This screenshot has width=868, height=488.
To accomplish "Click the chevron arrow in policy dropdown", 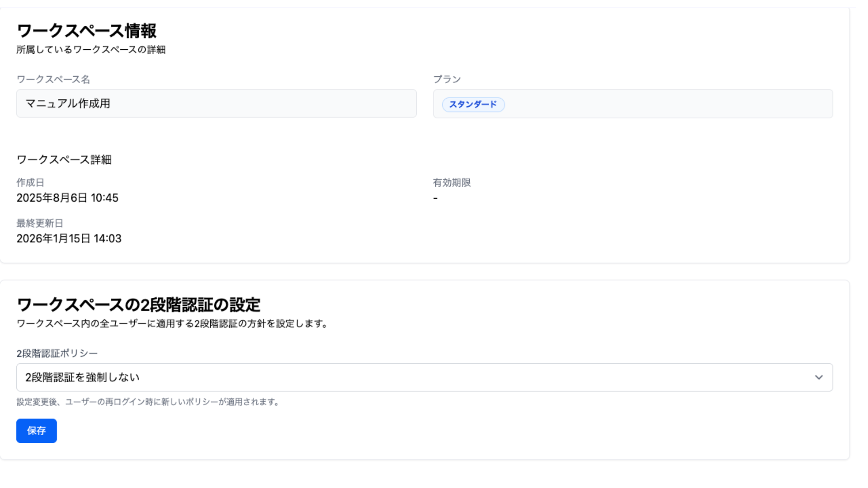I will 819,377.
